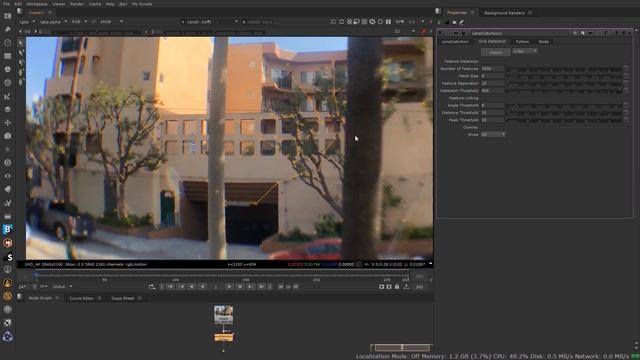Open the Keyer nodes icon
This screenshot has height=360, width=640.
point(7,96)
